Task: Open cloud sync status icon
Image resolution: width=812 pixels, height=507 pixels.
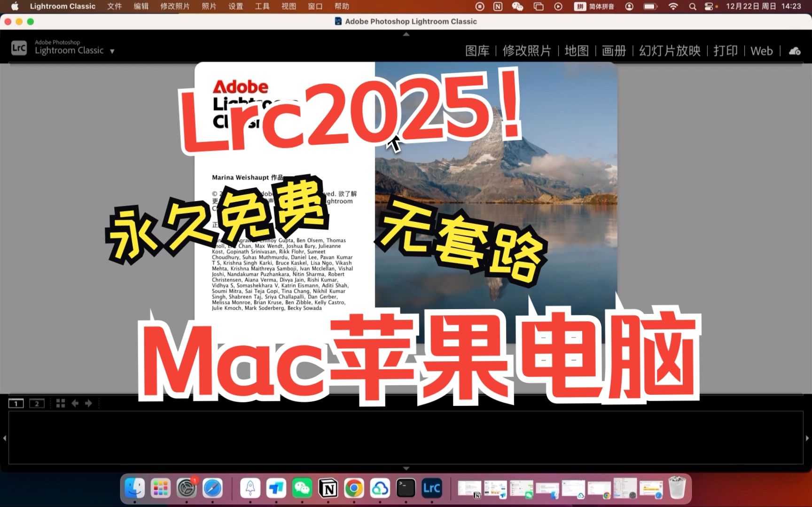Action: (795, 51)
